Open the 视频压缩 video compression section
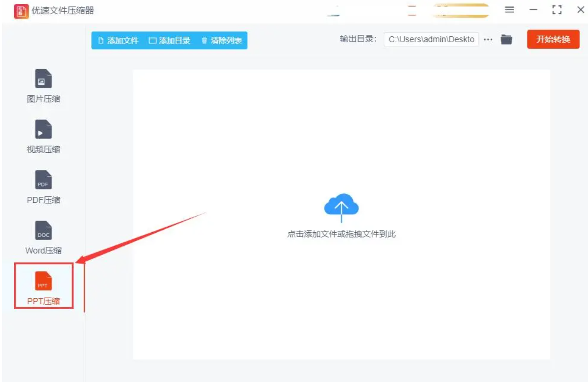The width and height of the screenshot is (588, 382). [x=43, y=137]
